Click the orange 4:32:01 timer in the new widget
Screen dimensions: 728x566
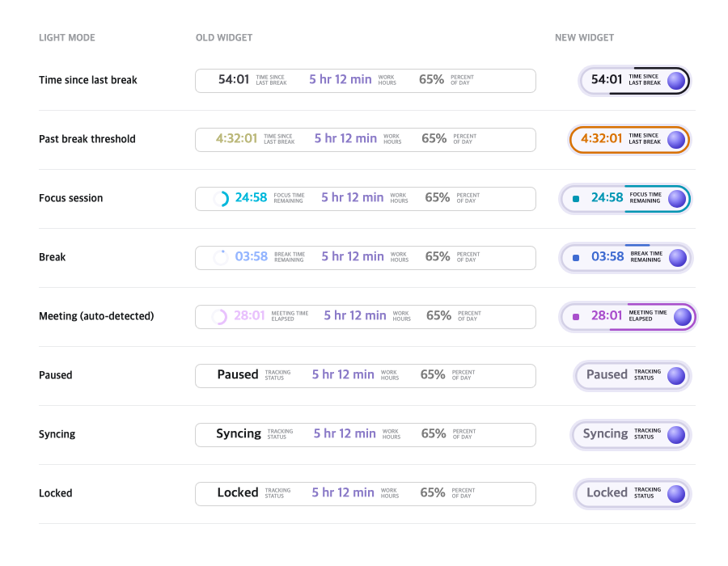(x=601, y=138)
